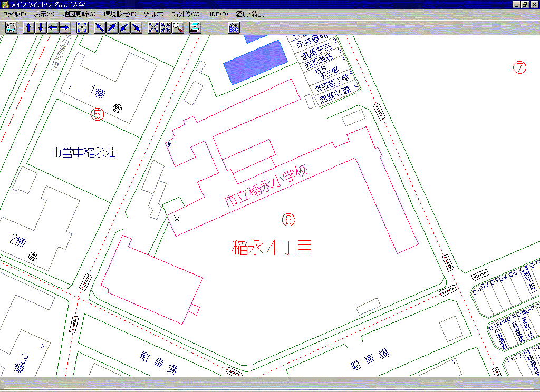Select the magnifying glass tool
Image resolution: width=540 pixels, height=392 pixels.
tap(177, 28)
